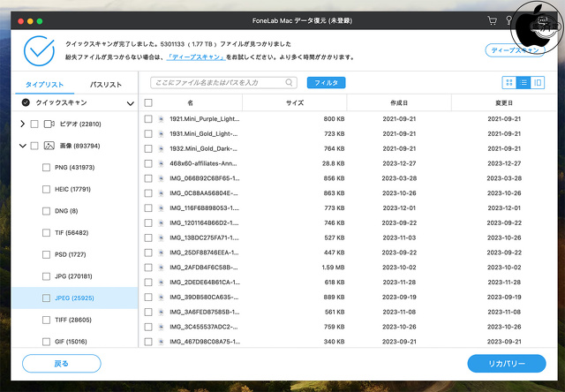565x392 pixels.
Task: Click file name IMG_39DB580CA635
Action: coord(204,298)
